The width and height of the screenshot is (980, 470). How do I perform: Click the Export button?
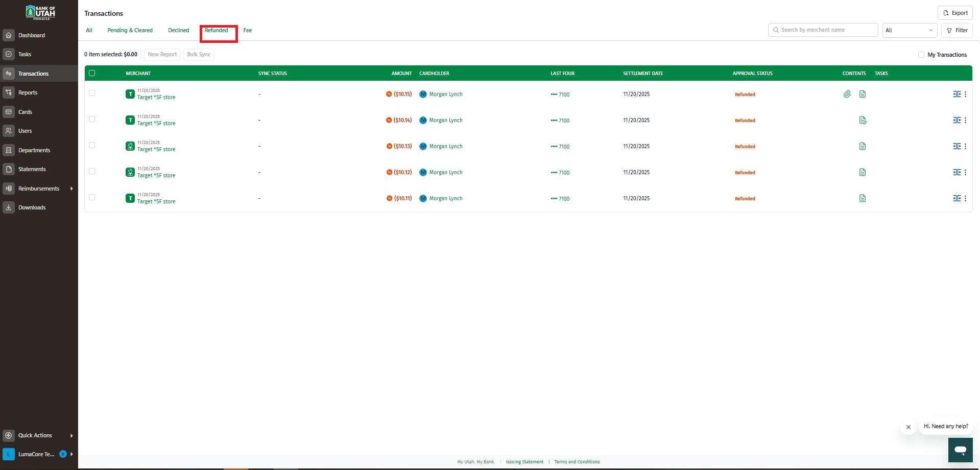(955, 13)
